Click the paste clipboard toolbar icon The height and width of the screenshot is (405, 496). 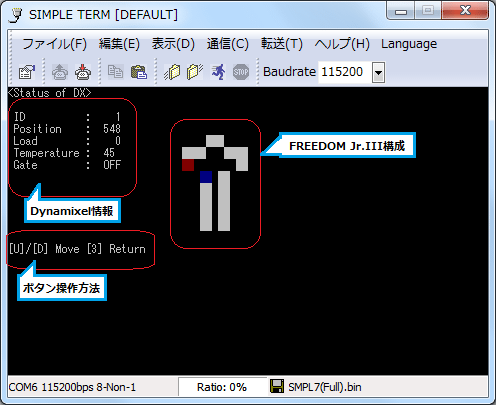click(139, 72)
